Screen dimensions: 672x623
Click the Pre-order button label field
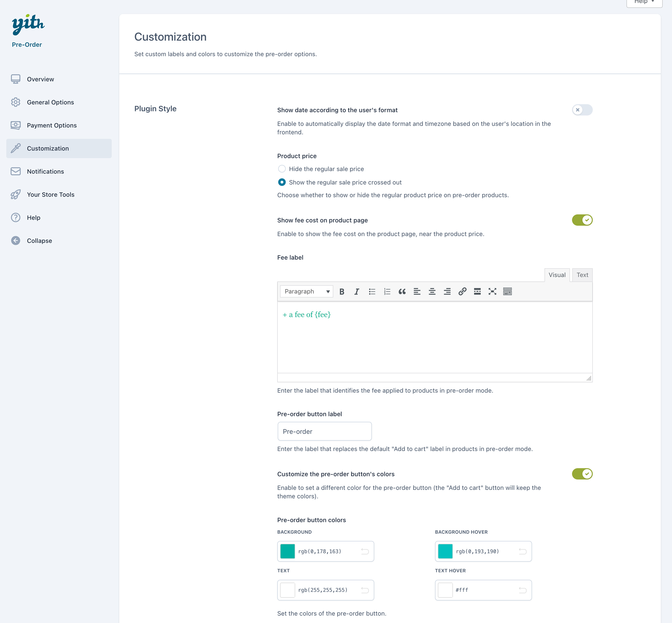pyautogui.click(x=325, y=431)
